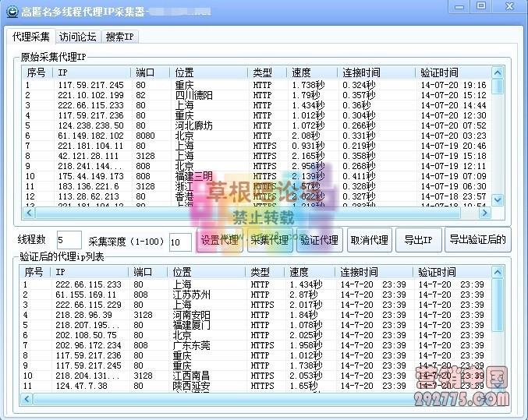Maximize the collector window
This screenshot has height=420, width=528.
tap(481, 6)
